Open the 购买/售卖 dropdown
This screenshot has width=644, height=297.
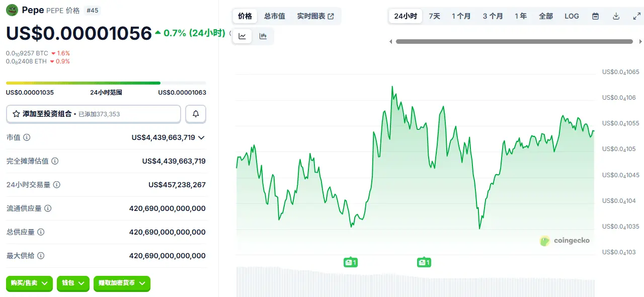pos(29,283)
